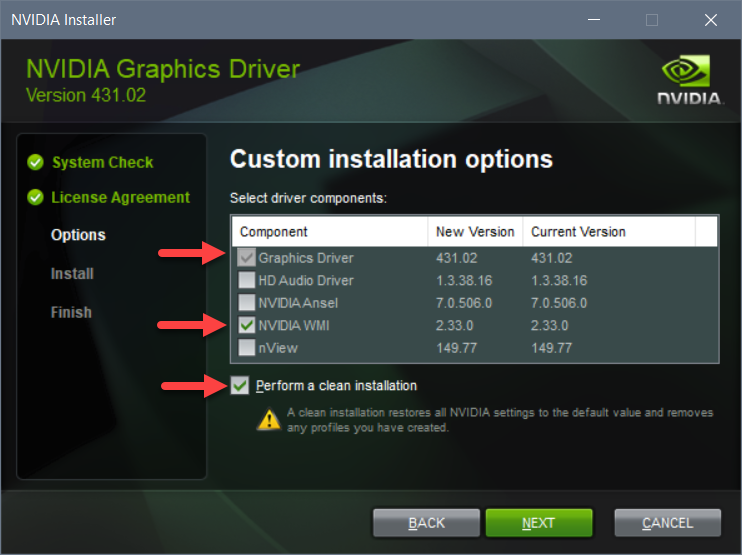Select the Finish step
The height and width of the screenshot is (555, 742).
coord(71,312)
